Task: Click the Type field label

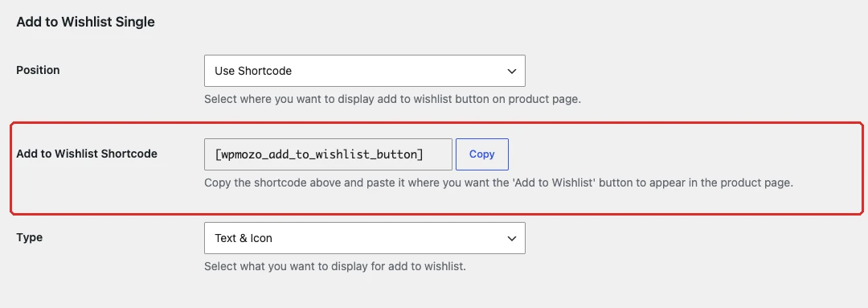Action: (x=30, y=238)
